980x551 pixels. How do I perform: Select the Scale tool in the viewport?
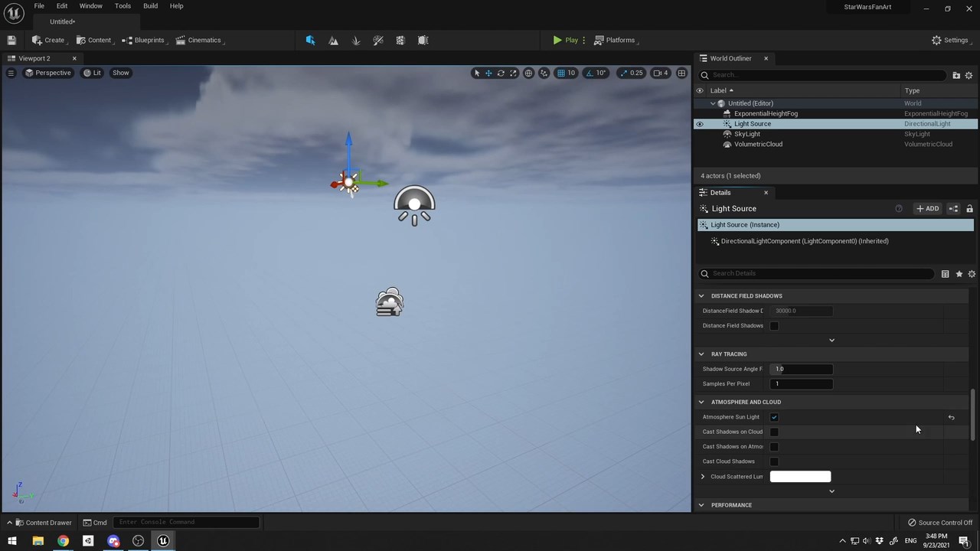pos(512,73)
